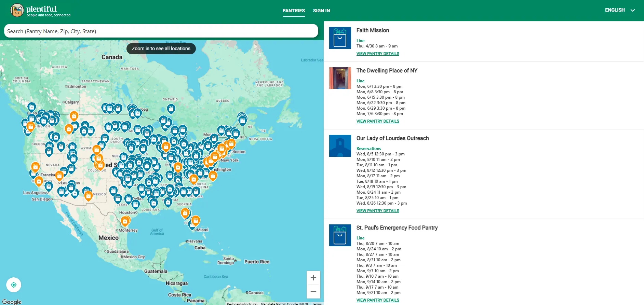The width and height of the screenshot is (644, 305).
Task: Click Wed, 8/26 12:30 pm - 3 pm slot
Action: (x=381, y=203)
